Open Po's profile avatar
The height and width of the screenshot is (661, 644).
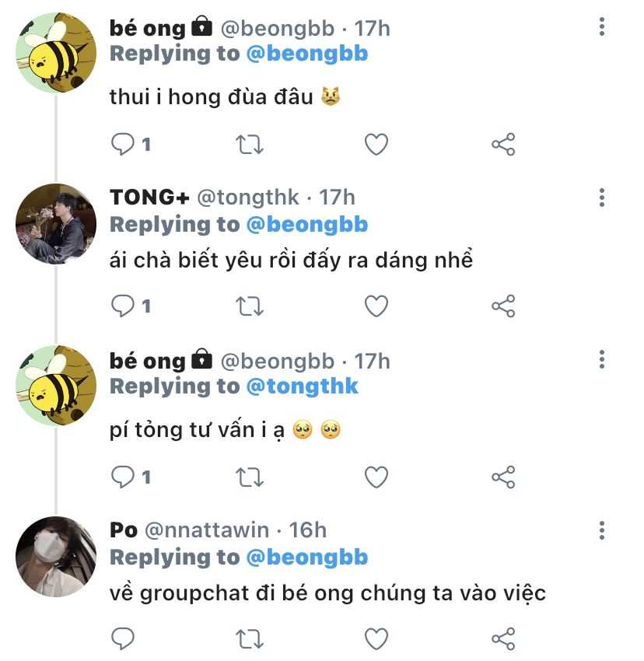[55, 556]
